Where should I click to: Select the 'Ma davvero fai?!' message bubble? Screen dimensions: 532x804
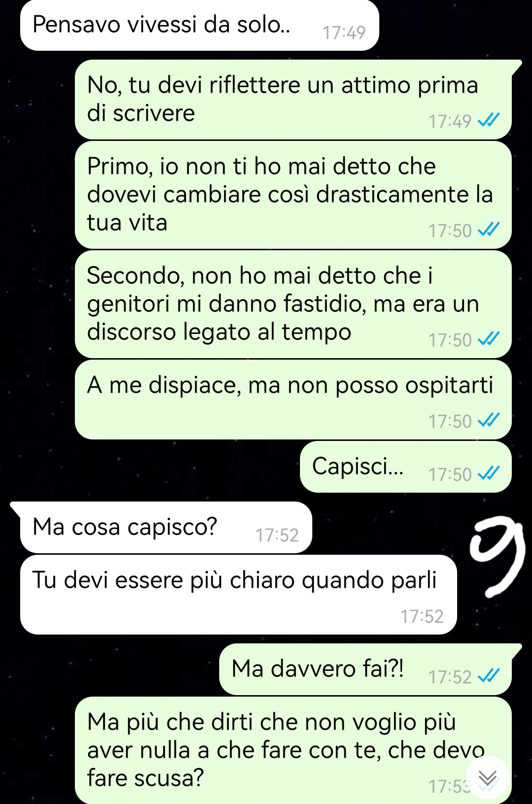coord(366,670)
